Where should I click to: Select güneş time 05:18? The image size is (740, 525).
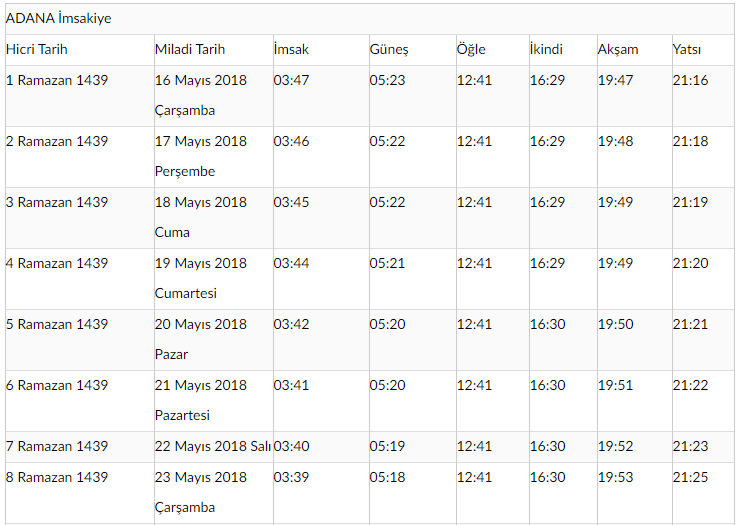pyautogui.click(x=387, y=477)
